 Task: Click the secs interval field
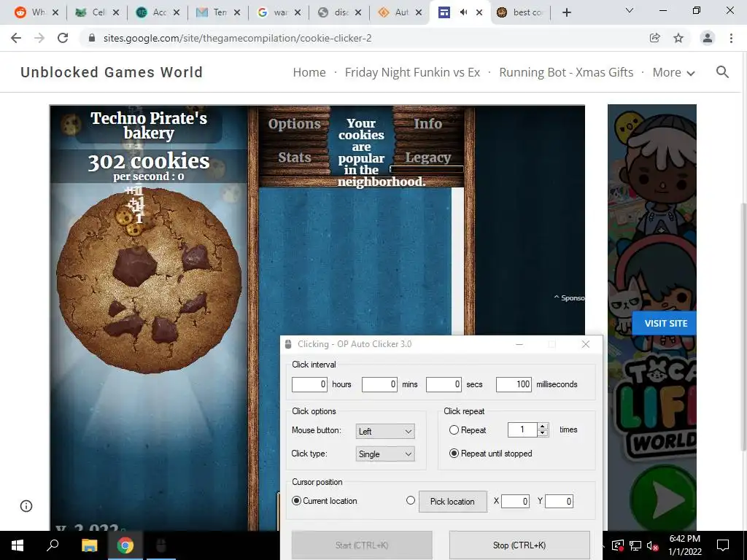point(444,384)
